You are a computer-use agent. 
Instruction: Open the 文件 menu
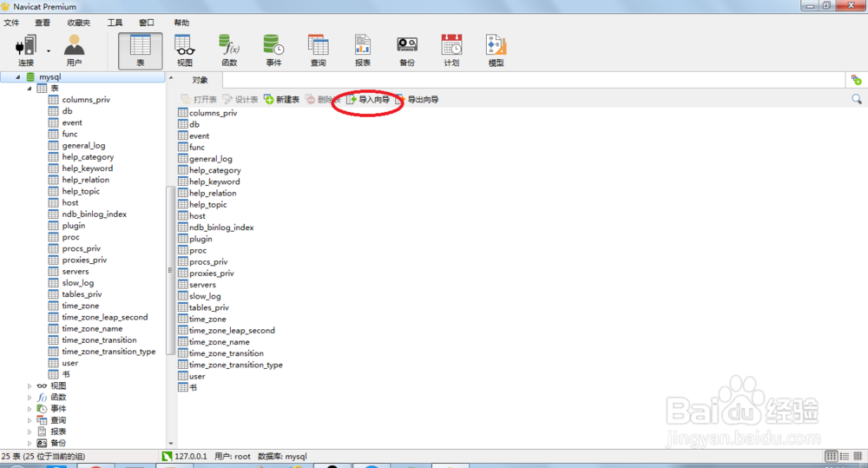point(11,23)
